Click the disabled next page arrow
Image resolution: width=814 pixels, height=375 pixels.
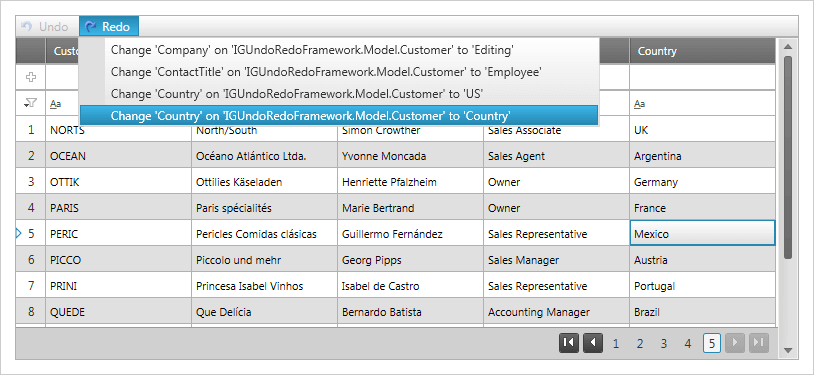735,343
